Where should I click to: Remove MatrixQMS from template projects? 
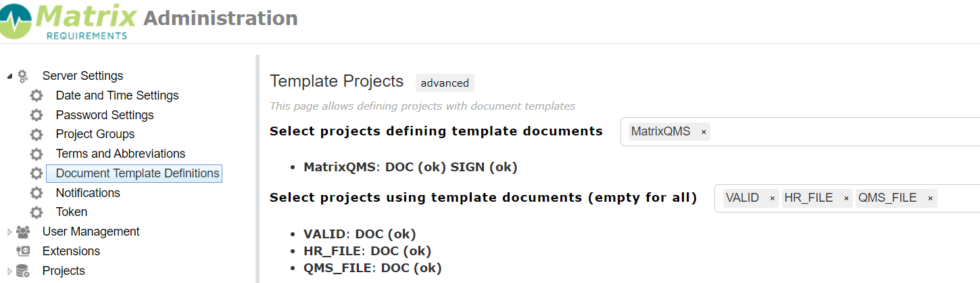tap(704, 132)
